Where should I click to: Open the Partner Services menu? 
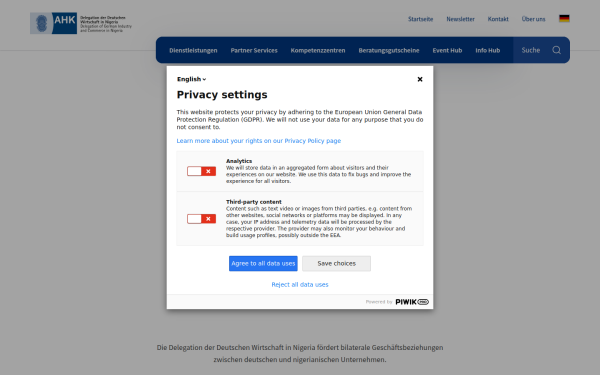[x=254, y=51]
